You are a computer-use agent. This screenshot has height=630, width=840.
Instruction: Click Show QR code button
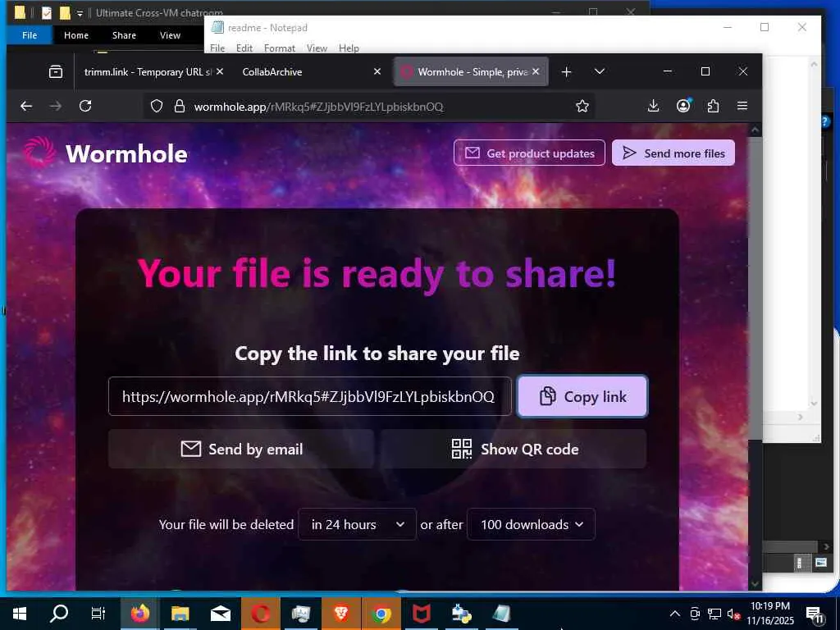[514, 449]
